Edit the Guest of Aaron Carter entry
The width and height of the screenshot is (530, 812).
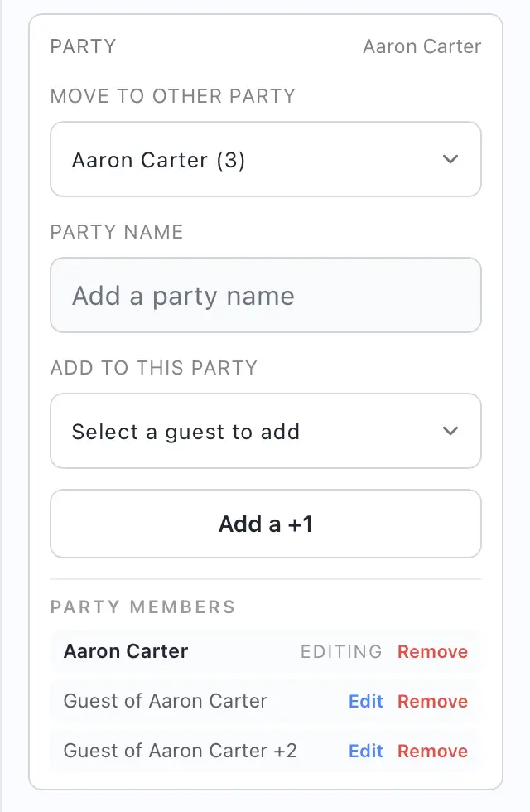coord(365,701)
